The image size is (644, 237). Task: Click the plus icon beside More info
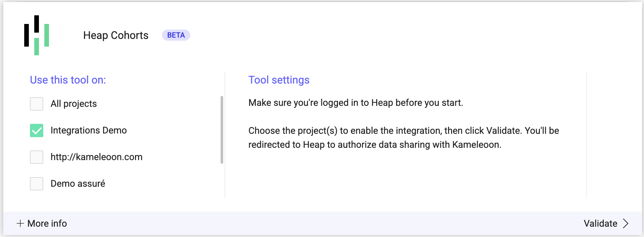pos(20,223)
